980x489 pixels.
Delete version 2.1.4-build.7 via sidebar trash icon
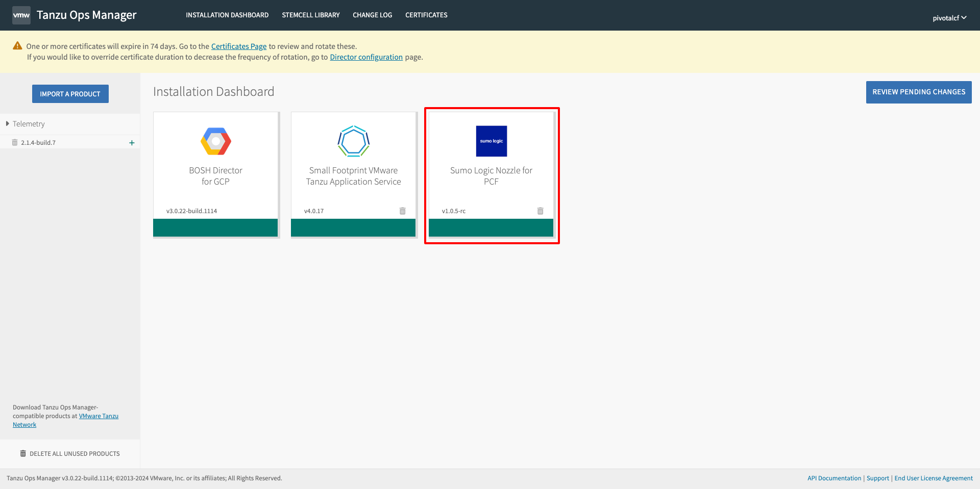click(15, 143)
